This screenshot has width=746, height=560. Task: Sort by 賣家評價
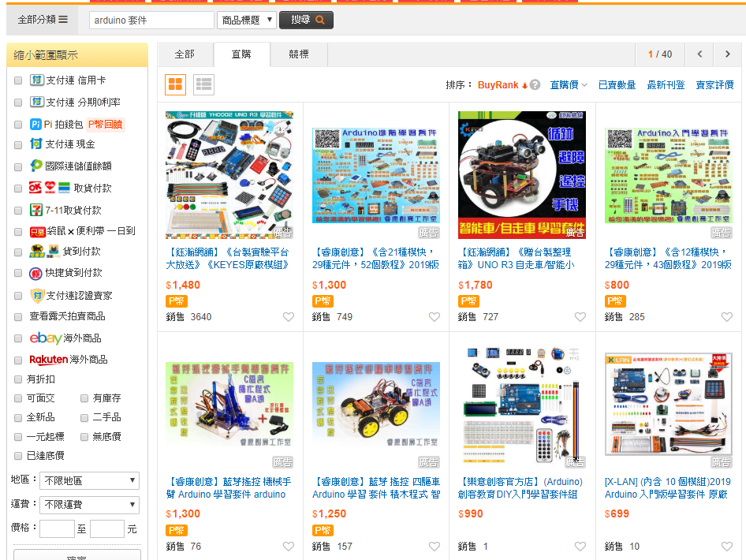714,84
